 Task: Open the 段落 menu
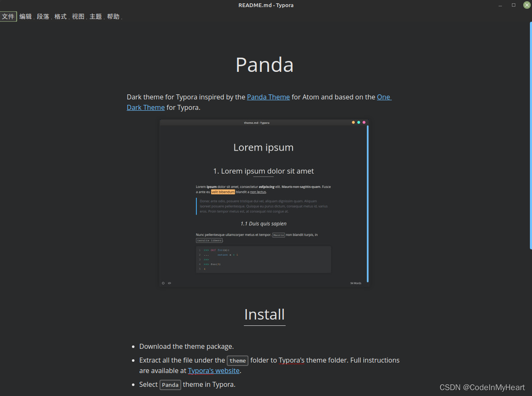click(43, 17)
